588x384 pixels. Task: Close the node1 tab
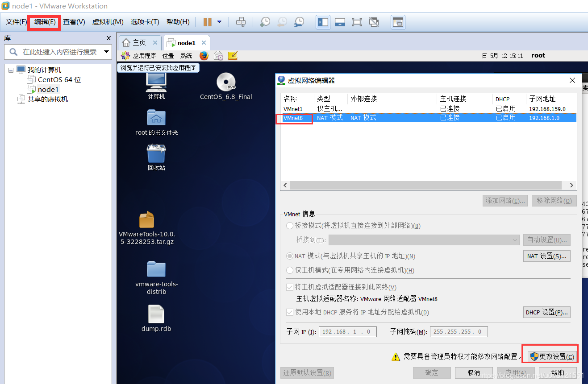[x=204, y=43]
